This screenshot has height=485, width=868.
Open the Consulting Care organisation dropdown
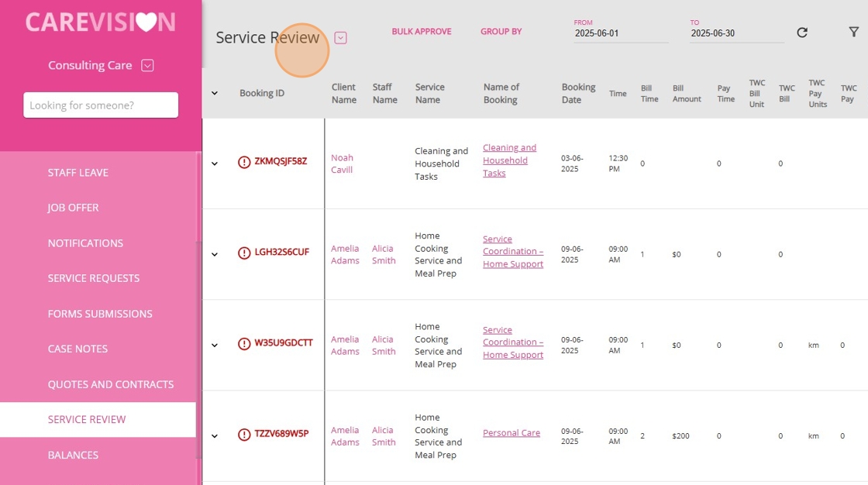coord(147,65)
